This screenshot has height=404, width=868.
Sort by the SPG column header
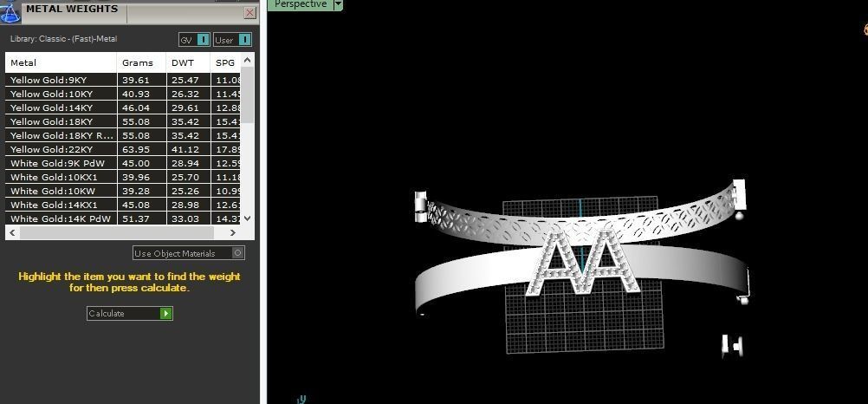tap(226, 62)
